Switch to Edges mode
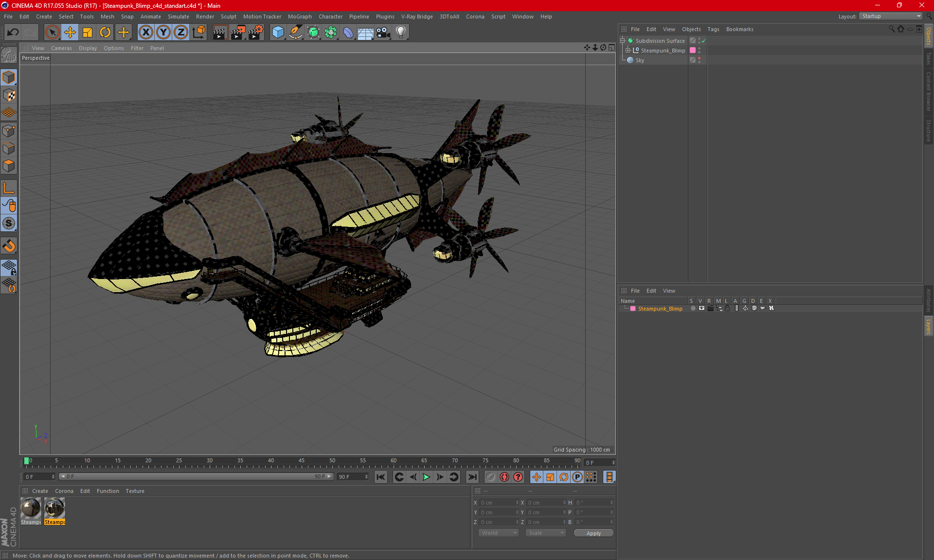Viewport: 934px width, 560px height. click(9, 148)
